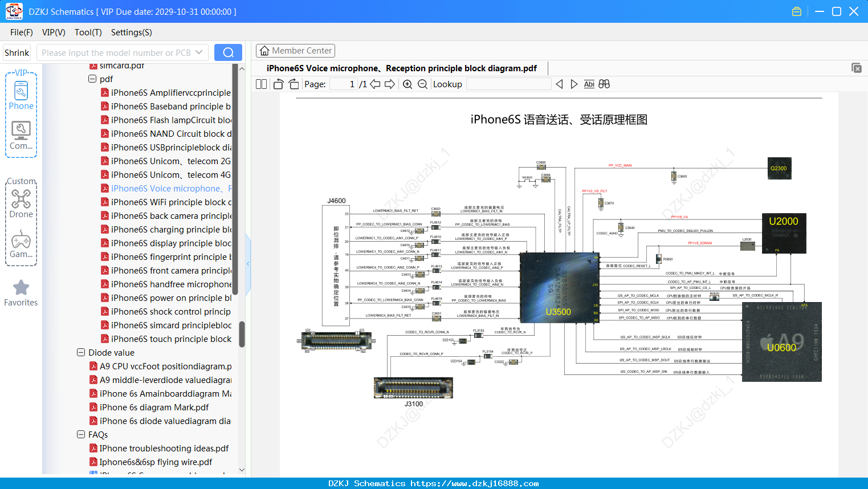This screenshot has width=868, height=489.
Task: Open the dzkj16888.com link in status bar
Action: click(x=475, y=483)
